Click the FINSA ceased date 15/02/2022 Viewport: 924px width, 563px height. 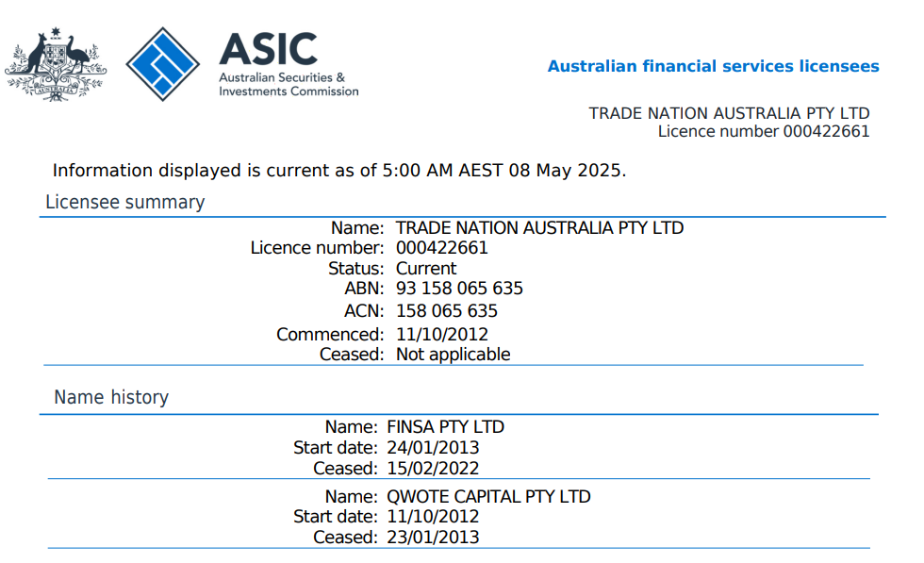point(433,468)
